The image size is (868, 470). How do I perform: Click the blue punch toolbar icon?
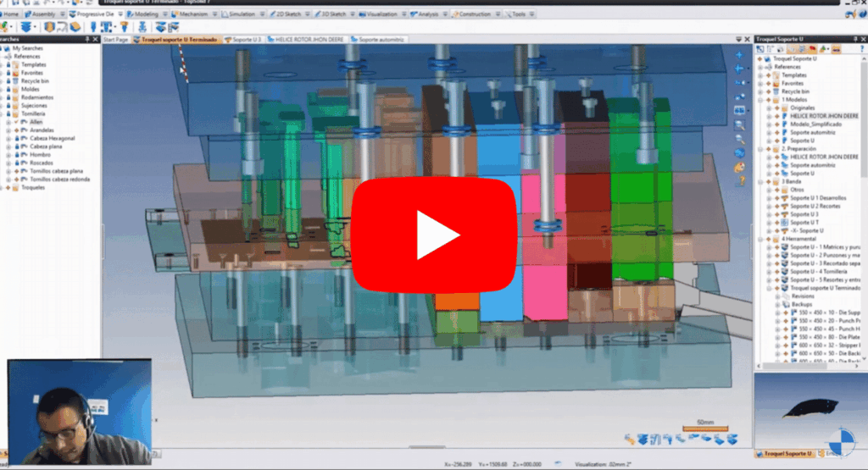(93, 27)
